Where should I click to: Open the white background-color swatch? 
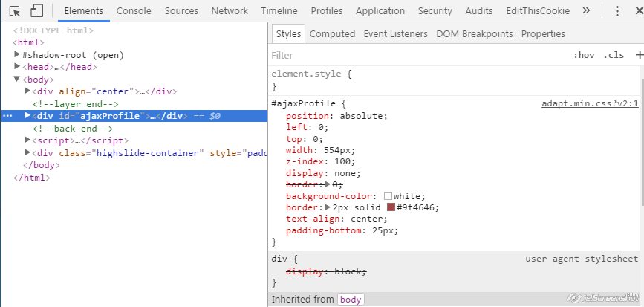[x=388, y=195]
